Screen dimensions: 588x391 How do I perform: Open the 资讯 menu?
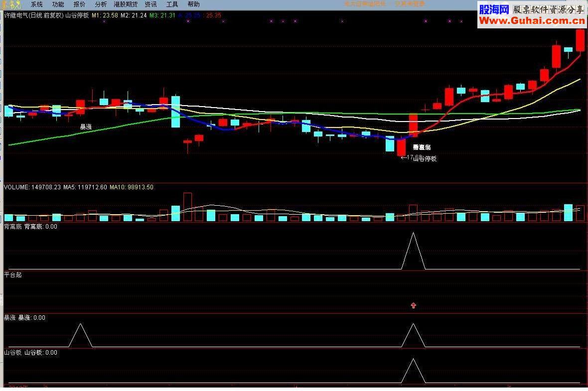tap(151, 4)
